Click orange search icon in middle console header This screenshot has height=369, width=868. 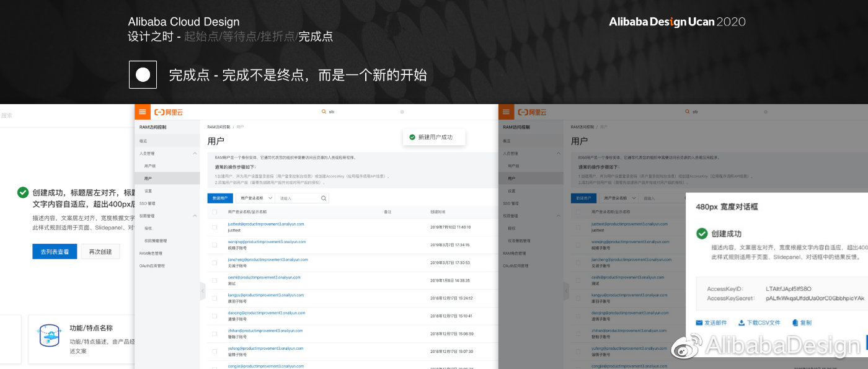click(x=324, y=112)
